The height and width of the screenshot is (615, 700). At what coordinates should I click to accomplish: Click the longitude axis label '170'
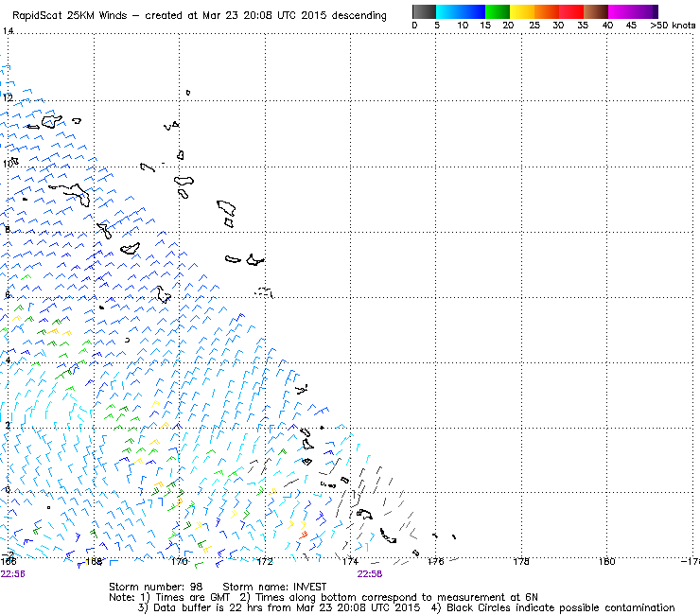[x=179, y=561]
